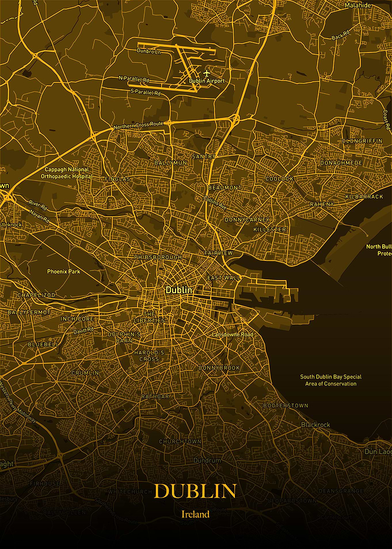Select the Cappagh National Orthopaedic Hospital label
The image size is (392, 549).
[66, 173]
